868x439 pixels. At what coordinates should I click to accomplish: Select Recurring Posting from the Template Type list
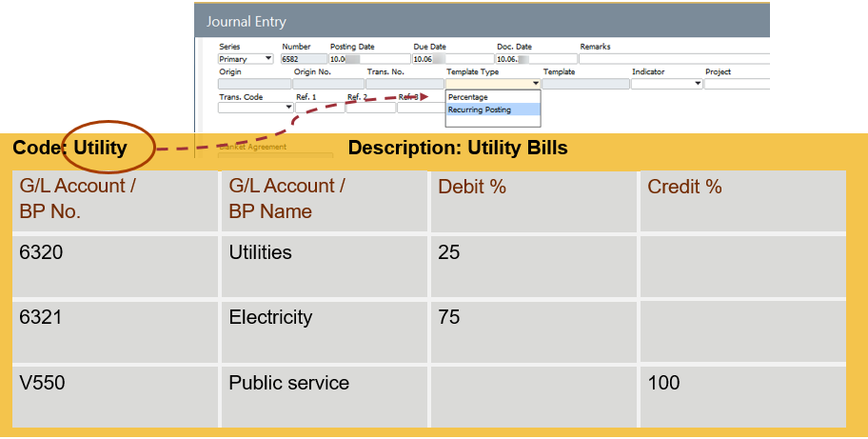tap(493, 110)
